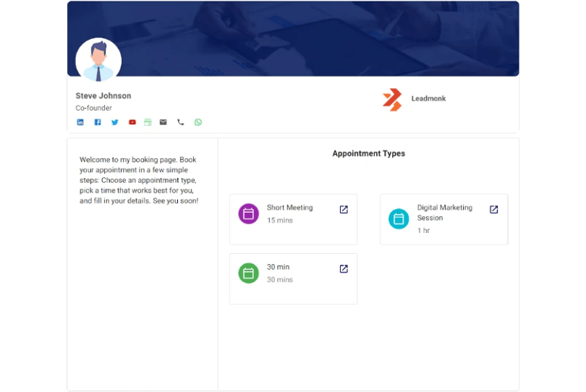Click the 30 mins duration text
This screenshot has width=586, height=392.
(280, 280)
